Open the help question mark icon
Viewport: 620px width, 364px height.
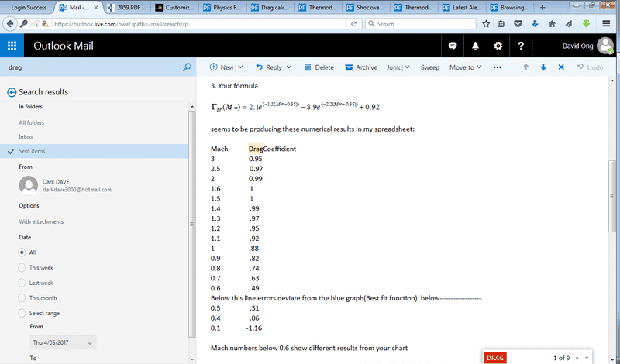521,46
